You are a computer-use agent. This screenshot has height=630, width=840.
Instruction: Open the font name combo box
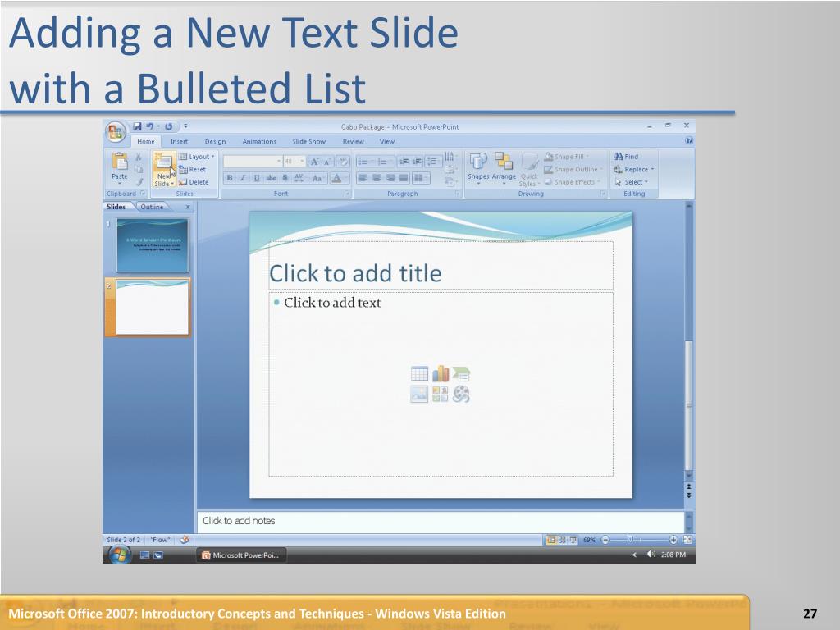[x=253, y=162]
